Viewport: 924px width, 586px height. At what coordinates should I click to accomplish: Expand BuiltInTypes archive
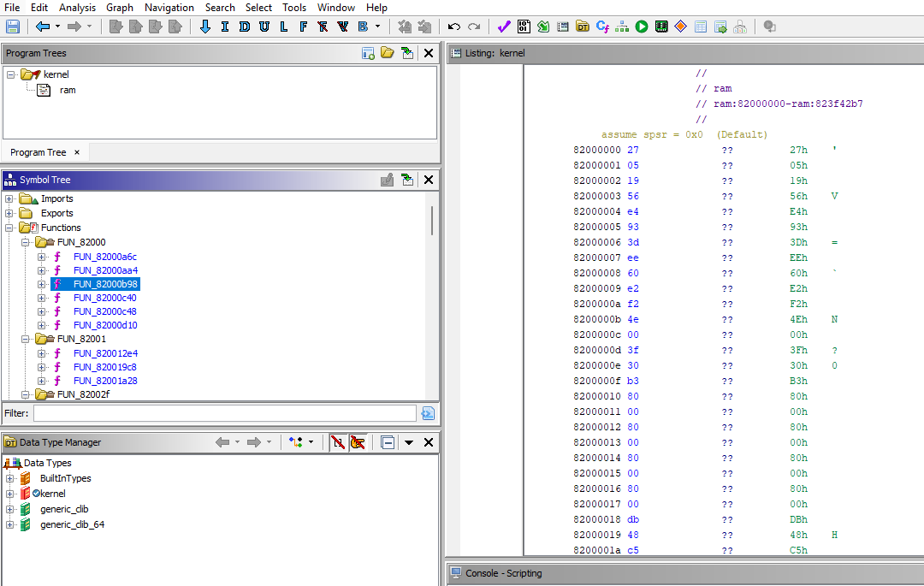[x=9, y=478]
